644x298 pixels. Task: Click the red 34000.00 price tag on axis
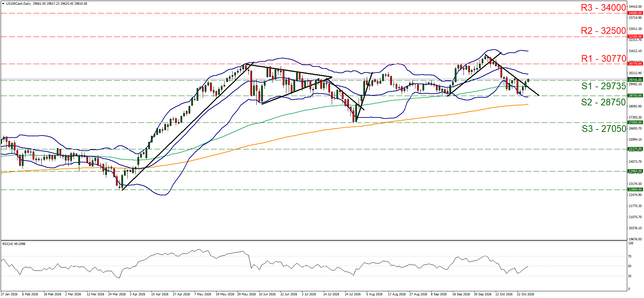[635, 13]
